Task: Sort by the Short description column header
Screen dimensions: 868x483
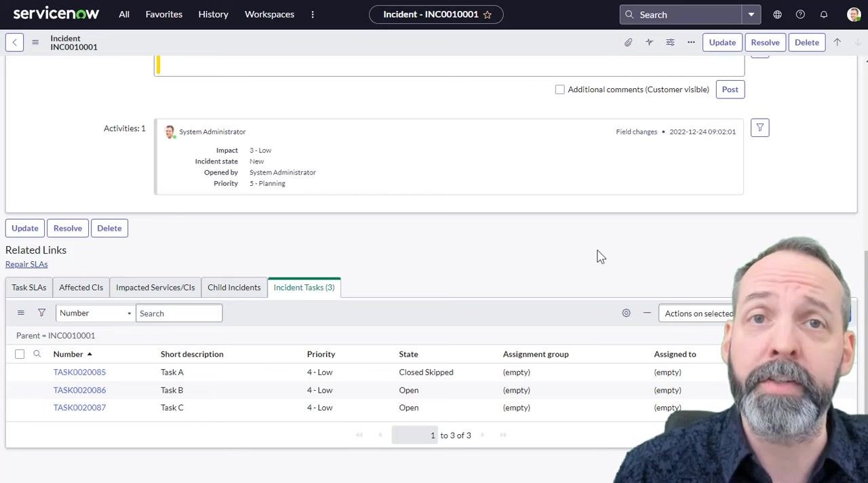Action: point(192,353)
